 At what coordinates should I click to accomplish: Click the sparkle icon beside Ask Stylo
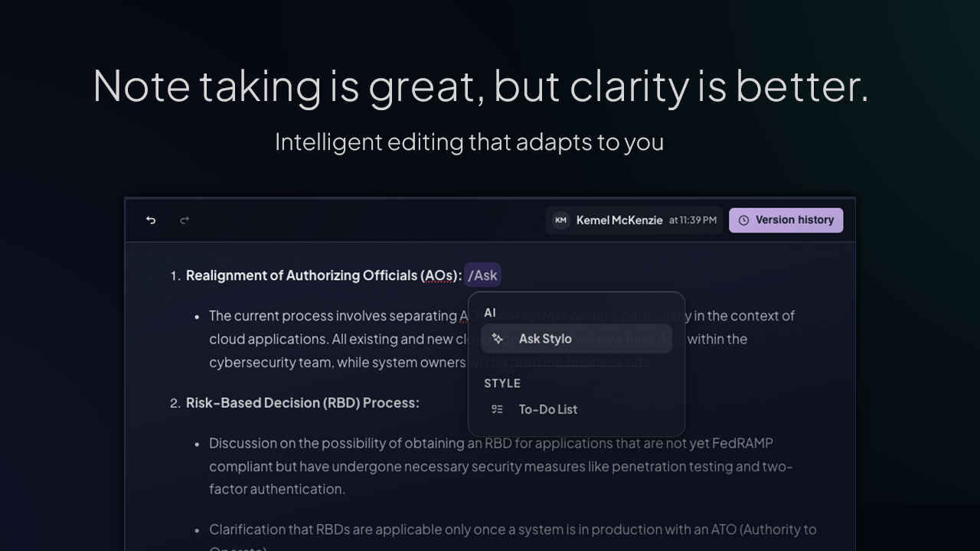(x=498, y=338)
